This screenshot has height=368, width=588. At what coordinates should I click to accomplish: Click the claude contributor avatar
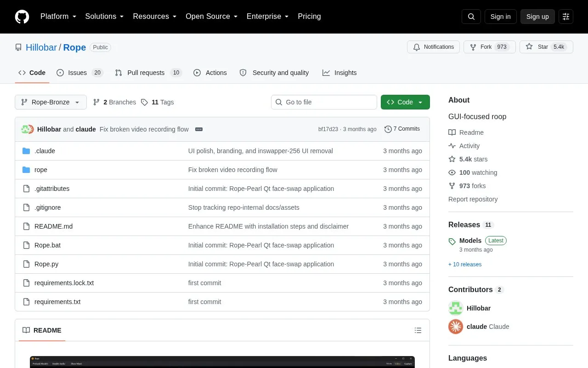point(456,327)
